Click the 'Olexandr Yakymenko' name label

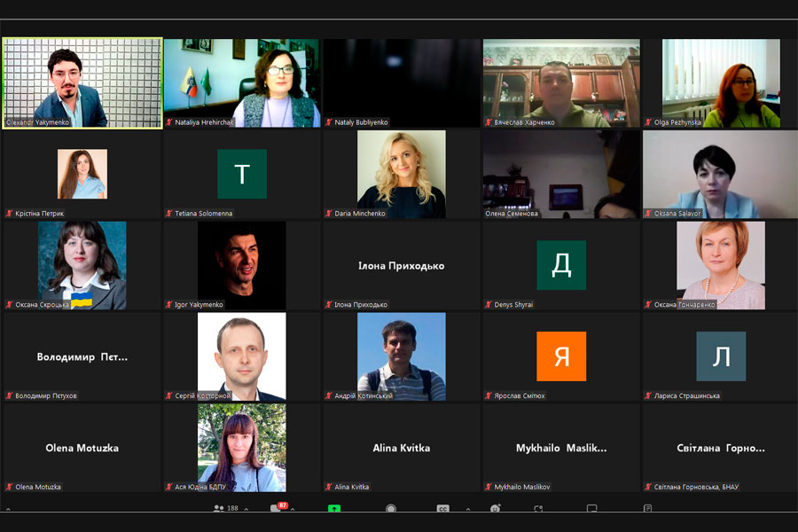[37, 122]
